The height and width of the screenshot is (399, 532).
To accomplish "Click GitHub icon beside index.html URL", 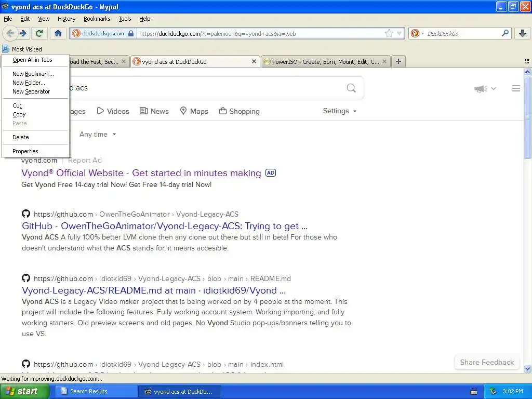I will (x=26, y=364).
